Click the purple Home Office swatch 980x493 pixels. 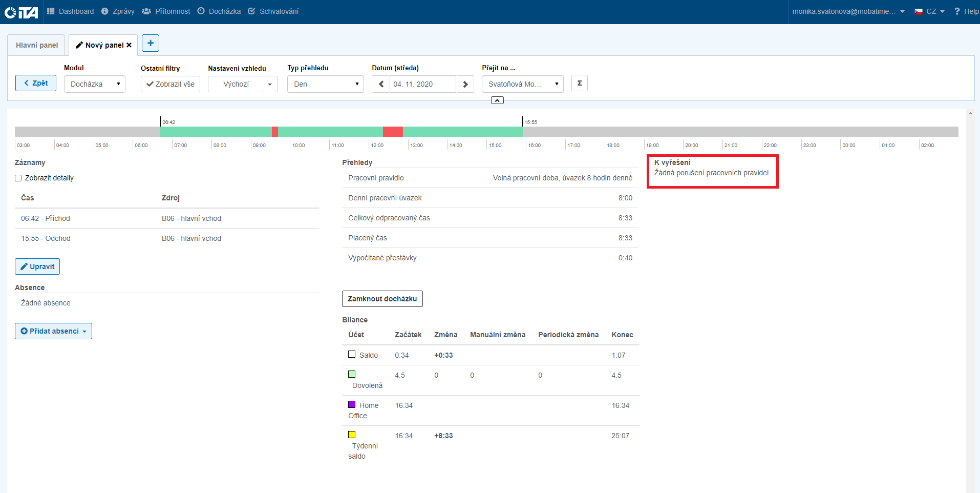click(x=352, y=404)
